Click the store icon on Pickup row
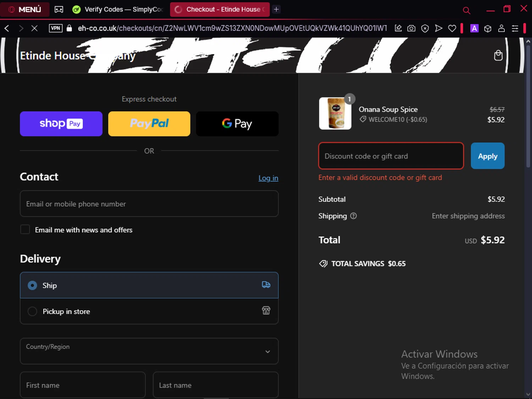 coord(266,311)
